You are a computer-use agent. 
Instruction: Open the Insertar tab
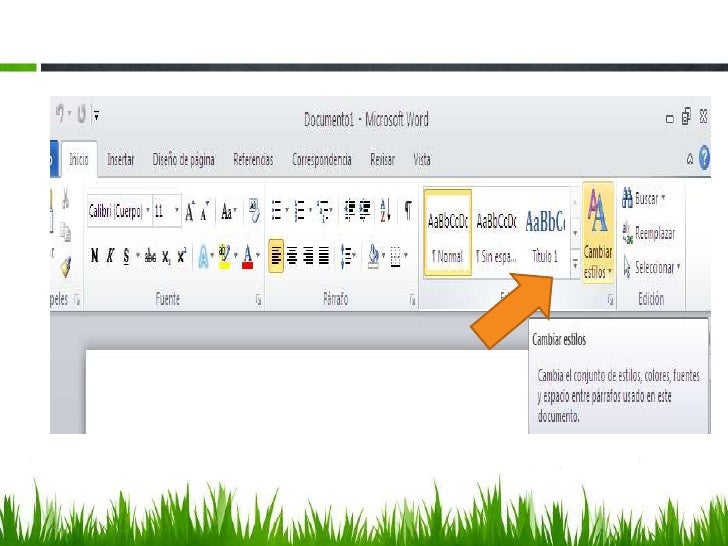coord(121,160)
